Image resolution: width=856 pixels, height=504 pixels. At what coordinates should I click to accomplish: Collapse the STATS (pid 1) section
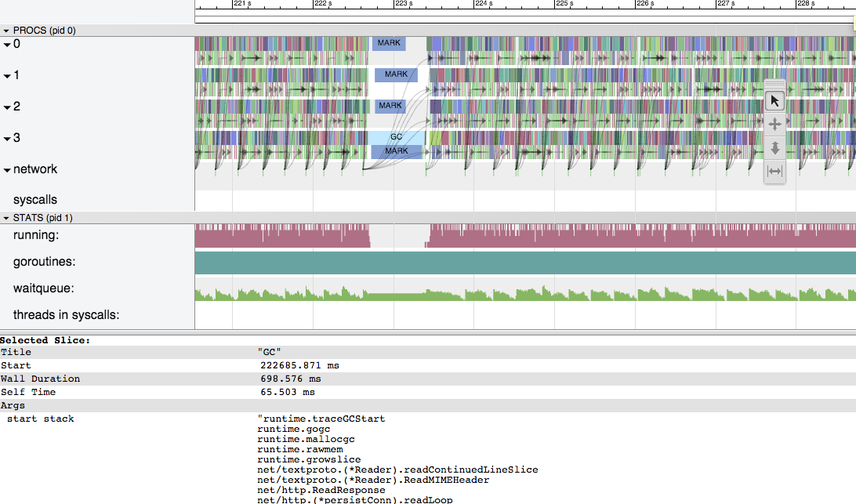pos(6,218)
